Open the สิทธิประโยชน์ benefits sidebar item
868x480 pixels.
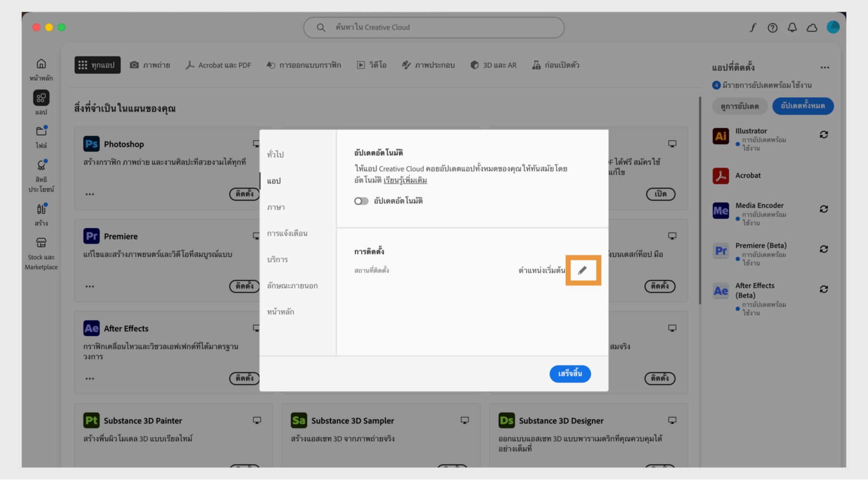[41, 176]
